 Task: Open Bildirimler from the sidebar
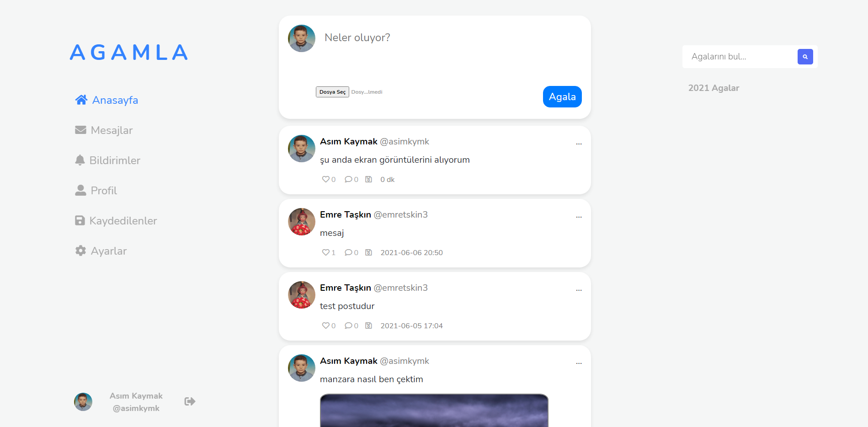click(x=107, y=160)
